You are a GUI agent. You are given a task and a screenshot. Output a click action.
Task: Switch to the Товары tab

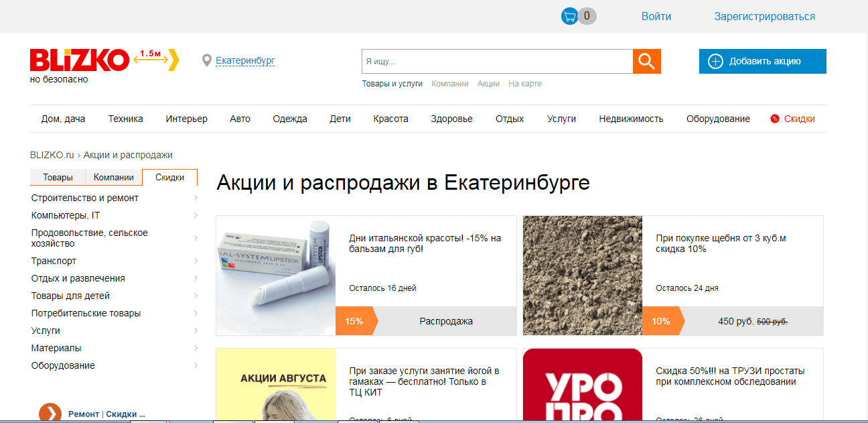[x=58, y=178]
